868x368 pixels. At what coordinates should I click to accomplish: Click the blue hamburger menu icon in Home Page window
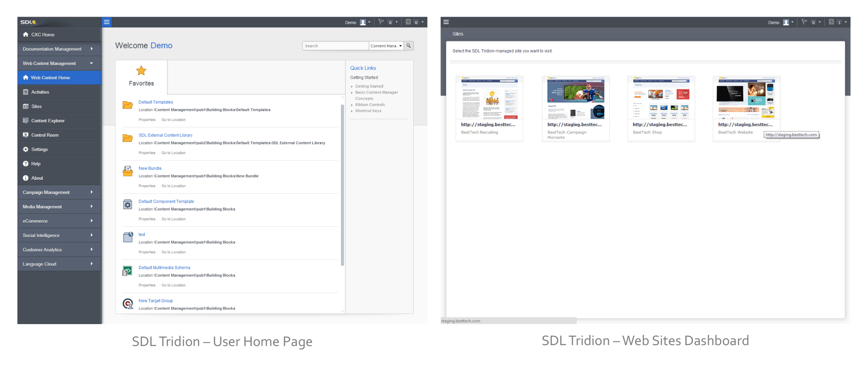pos(107,22)
